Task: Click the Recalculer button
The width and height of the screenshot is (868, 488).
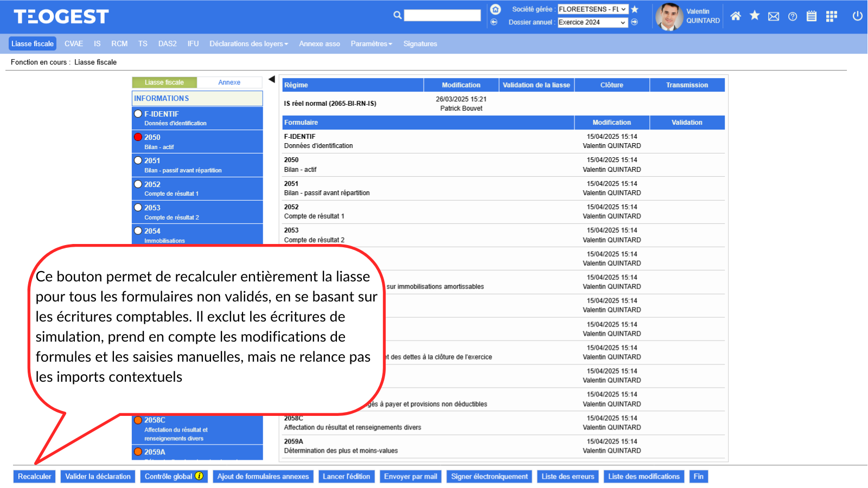Action: pos(35,477)
